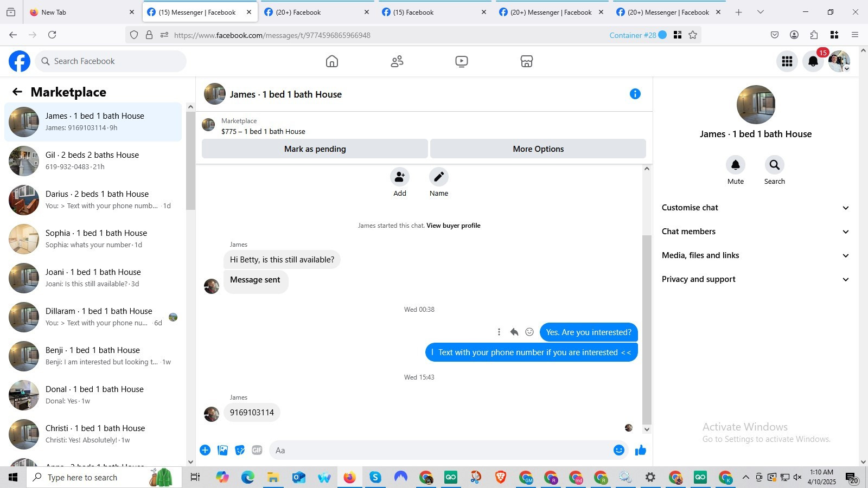Open the emoji picker in message box
Screen dimensions: 868x488
tap(619, 450)
